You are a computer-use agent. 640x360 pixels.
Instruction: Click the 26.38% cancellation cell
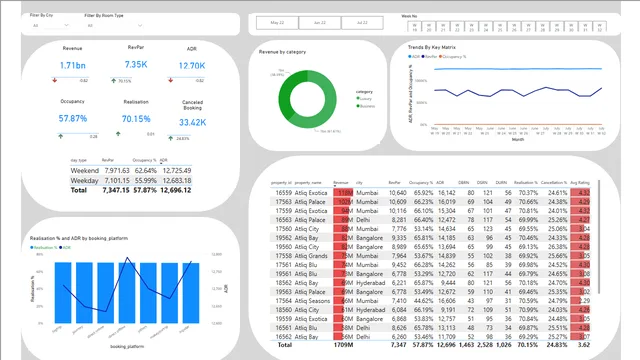(x=558, y=247)
